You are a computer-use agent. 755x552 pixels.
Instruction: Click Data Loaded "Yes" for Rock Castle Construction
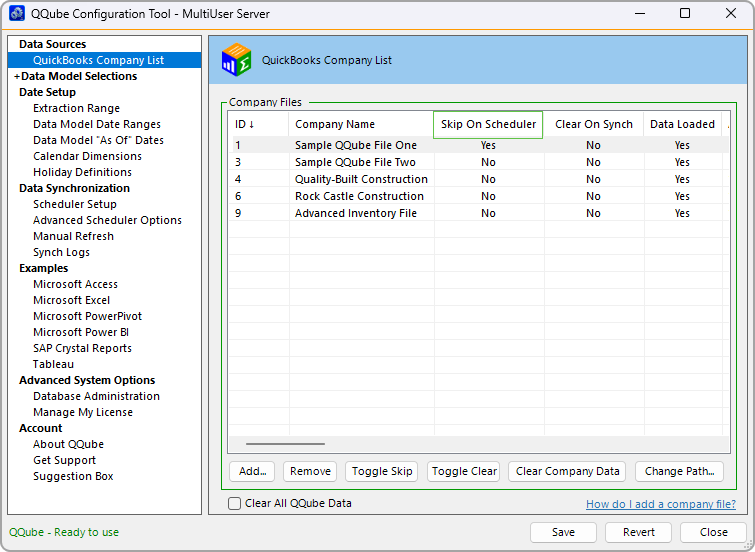(682, 196)
